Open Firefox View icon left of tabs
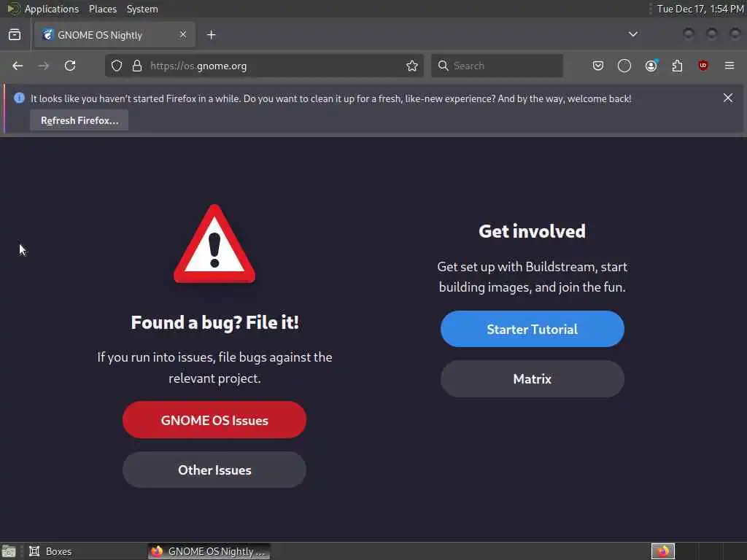Screen dimensions: 747x560 click(x=15, y=35)
